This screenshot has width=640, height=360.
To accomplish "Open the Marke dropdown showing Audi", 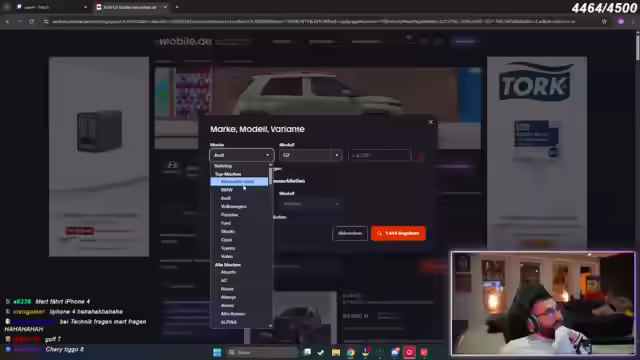I will click(241, 155).
